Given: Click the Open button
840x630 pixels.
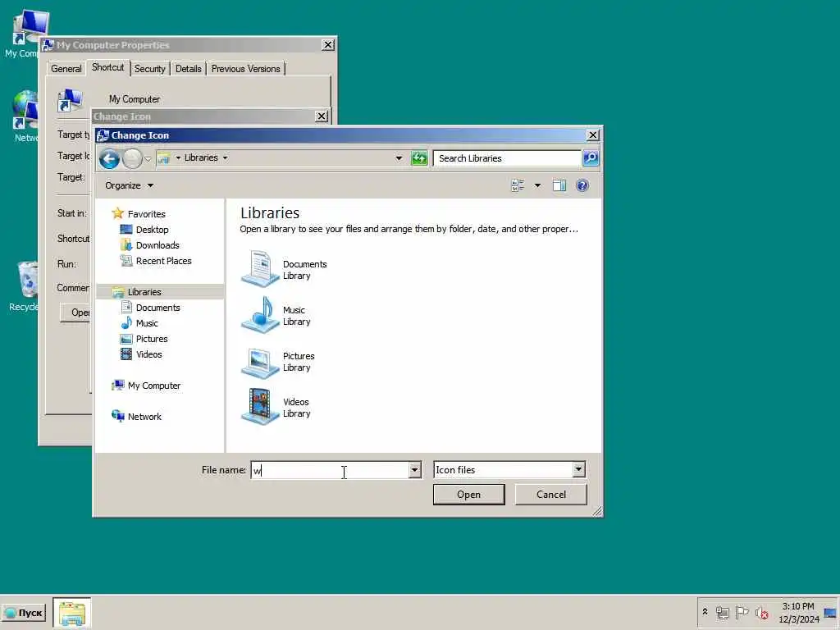Looking at the screenshot, I should click(468, 495).
